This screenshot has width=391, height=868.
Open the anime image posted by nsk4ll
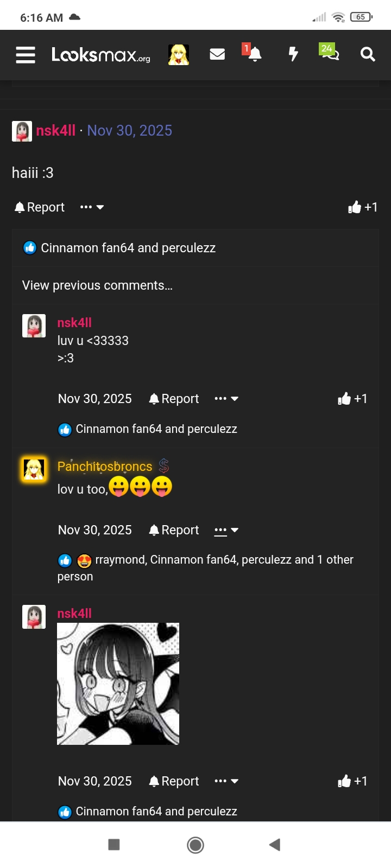point(117,684)
